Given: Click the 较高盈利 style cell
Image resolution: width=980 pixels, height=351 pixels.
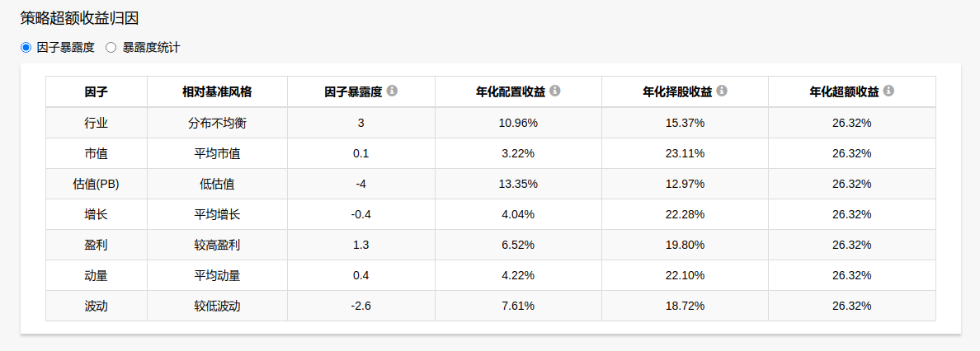Looking at the screenshot, I should [x=217, y=245].
